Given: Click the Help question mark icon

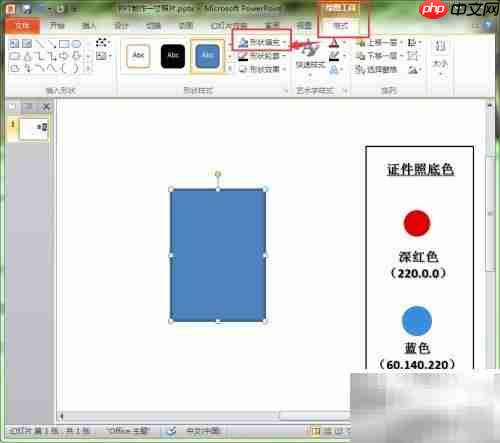Looking at the screenshot, I should click(487, 26).
